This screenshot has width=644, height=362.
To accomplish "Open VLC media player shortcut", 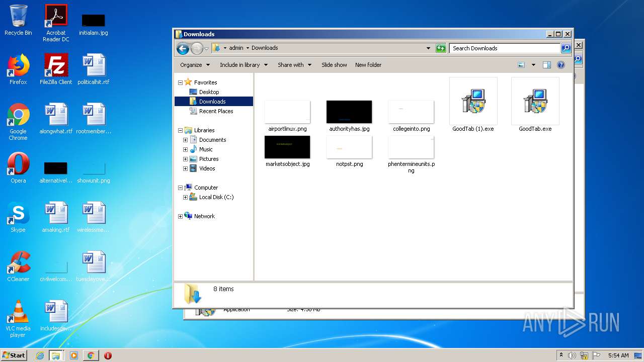I will [x=18, y=319].
